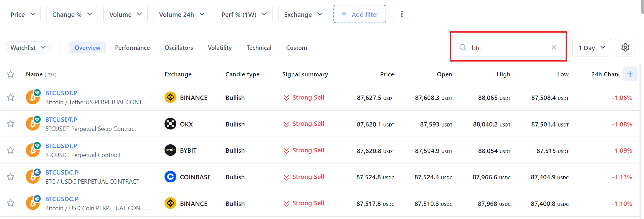Toggle the star in the Name header
The image size is (644, 219).
(11, 74)
